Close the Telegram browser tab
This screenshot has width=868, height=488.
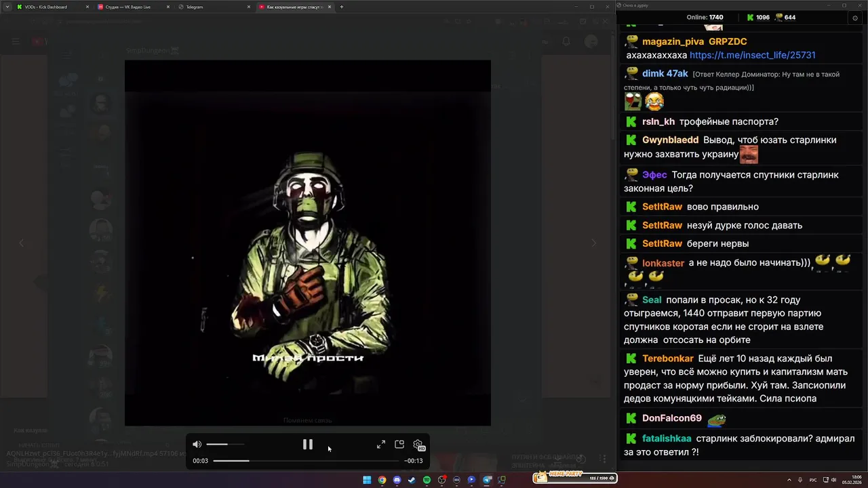[x=249, y=7]
